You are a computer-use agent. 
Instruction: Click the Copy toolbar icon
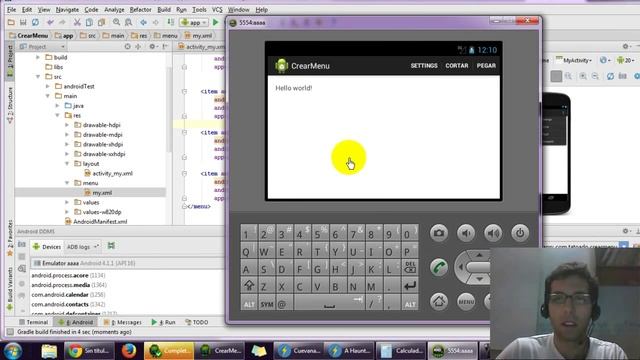[x=89, y=22]
